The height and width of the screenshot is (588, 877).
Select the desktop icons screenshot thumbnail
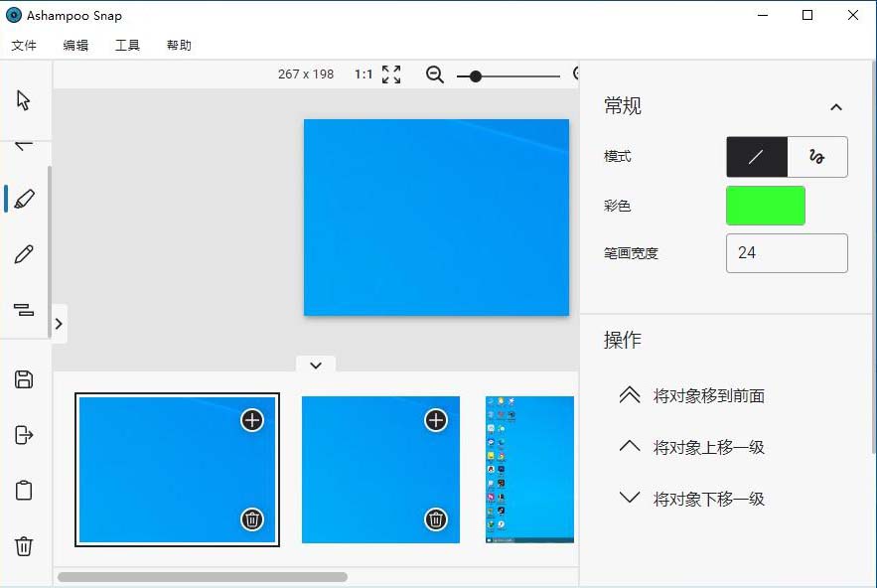pyautogui.click(x=529, y=470)
